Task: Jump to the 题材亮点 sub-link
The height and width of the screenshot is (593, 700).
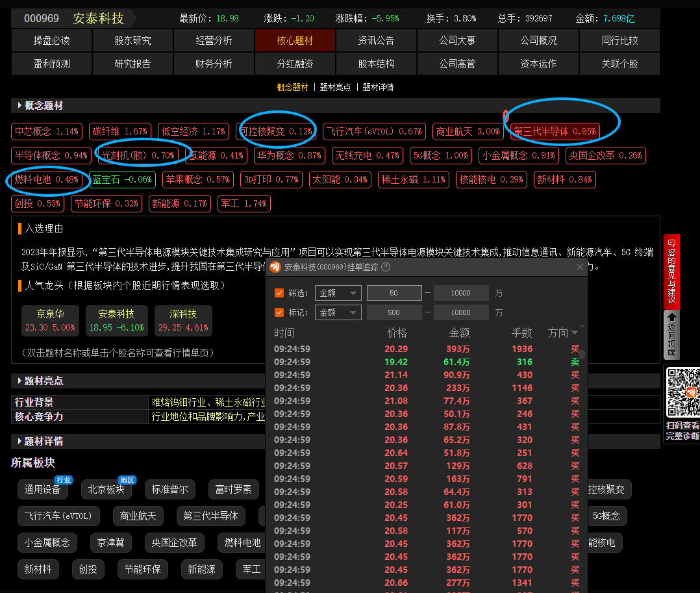Action: 335,87
